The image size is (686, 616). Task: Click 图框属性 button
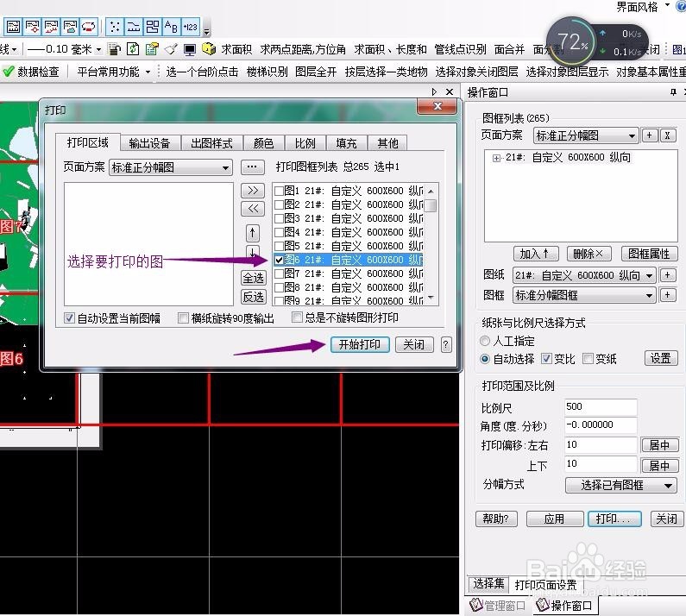pyautogui.click(x=649, y=254)
